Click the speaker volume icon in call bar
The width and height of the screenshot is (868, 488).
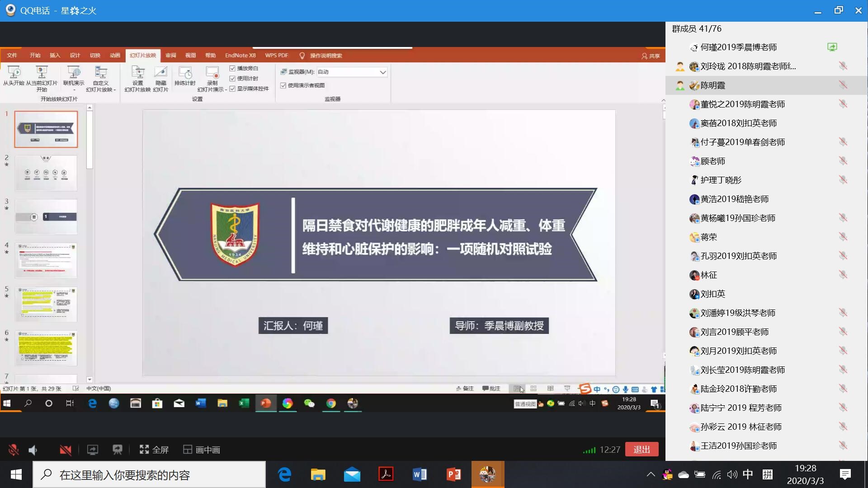tap(33, 450)
